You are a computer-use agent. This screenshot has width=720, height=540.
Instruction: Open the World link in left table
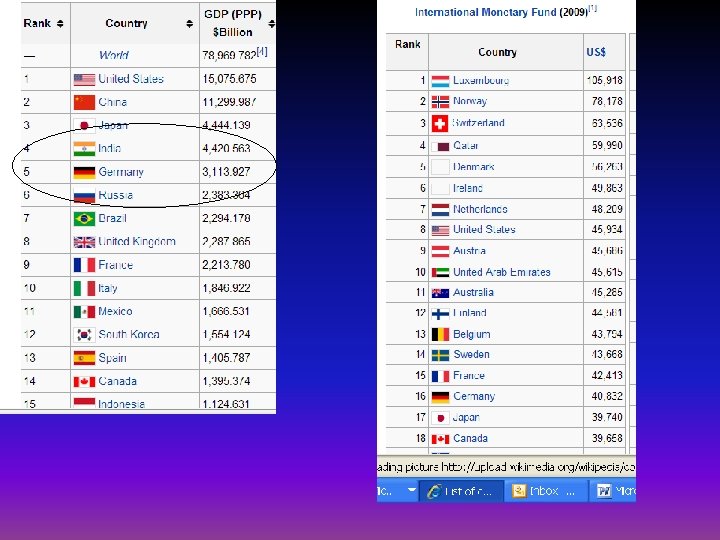click(x=113, y=56)
